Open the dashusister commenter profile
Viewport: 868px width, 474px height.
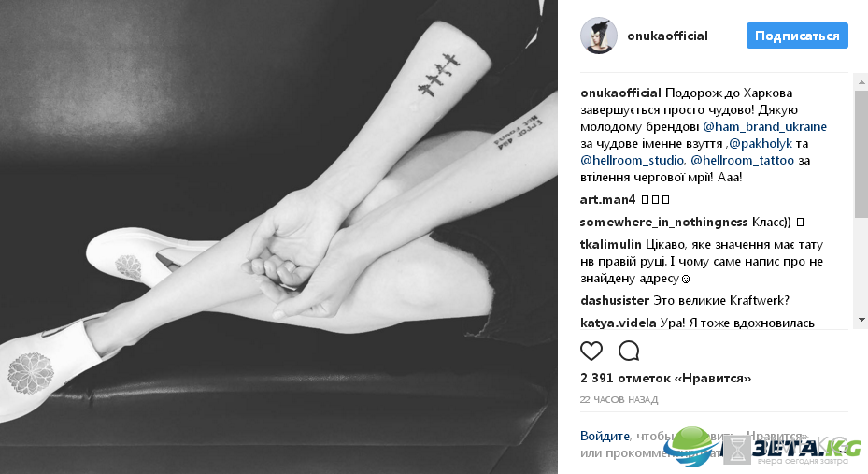pos(615,301)
